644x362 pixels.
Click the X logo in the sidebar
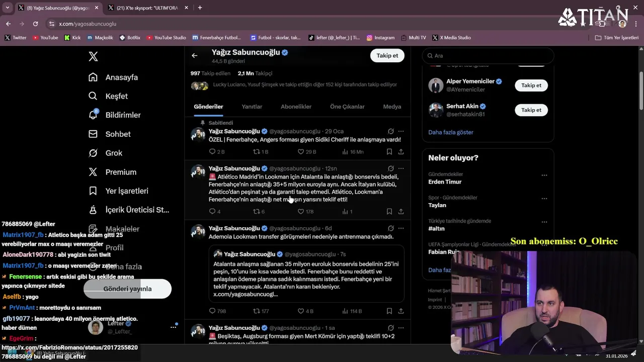(93, 56)
